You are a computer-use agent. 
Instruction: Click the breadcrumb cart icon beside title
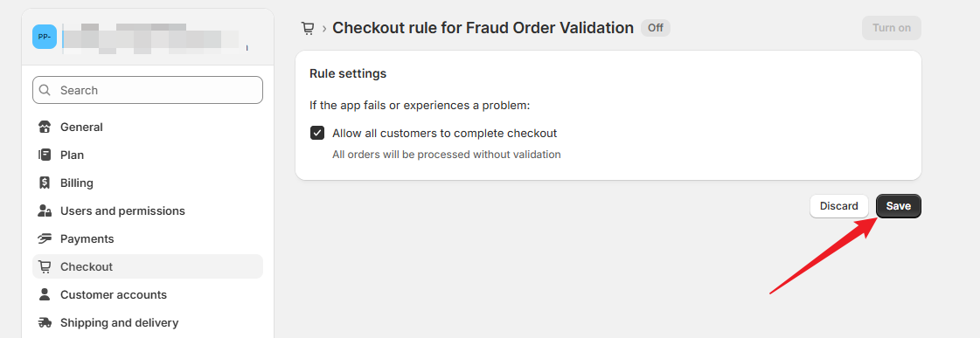tap(308, 28)
